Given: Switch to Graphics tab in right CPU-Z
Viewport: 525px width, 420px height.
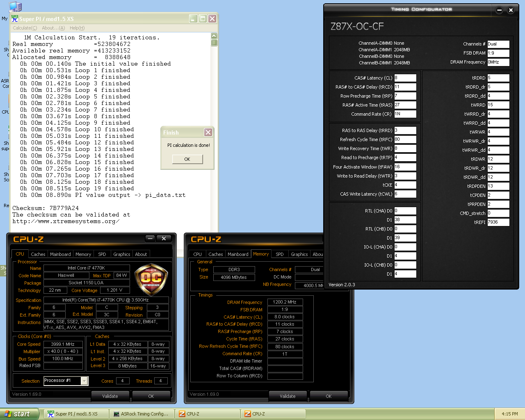Looking at the screenshot, I should 299,254.
